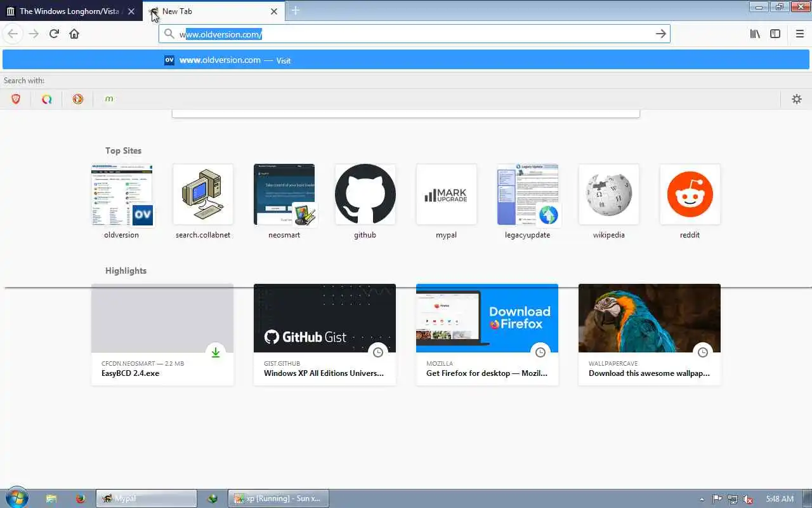
Task: Close the New Tab tab
Action: [x=274, y=11]
